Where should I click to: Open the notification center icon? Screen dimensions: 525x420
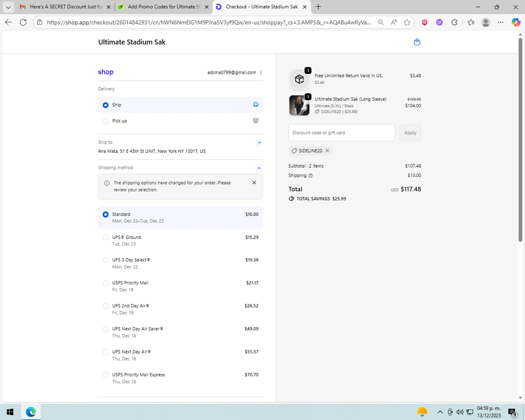512,412
